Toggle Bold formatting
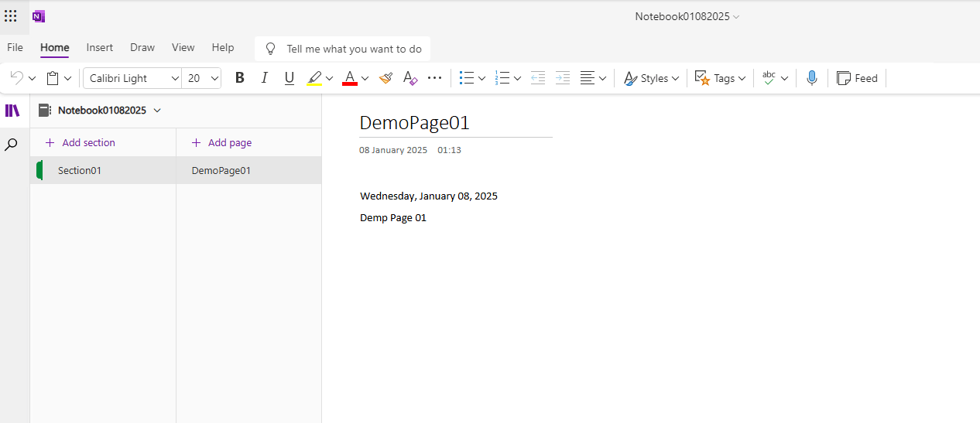 tap(240, 78)
